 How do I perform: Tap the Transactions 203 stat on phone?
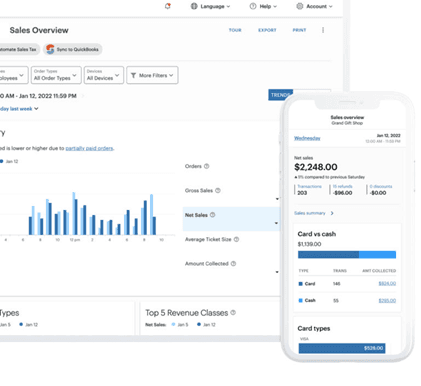click(x=309, y=190)
